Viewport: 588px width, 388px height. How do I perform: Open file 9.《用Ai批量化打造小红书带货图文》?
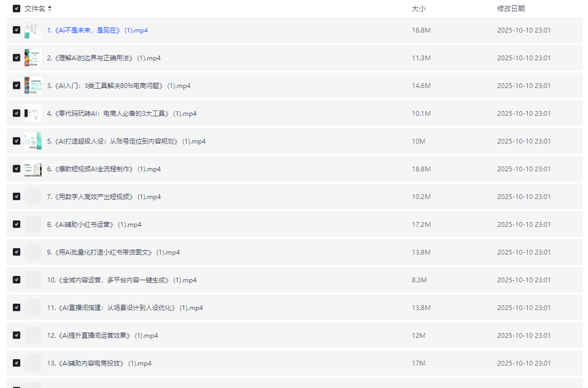113,252
